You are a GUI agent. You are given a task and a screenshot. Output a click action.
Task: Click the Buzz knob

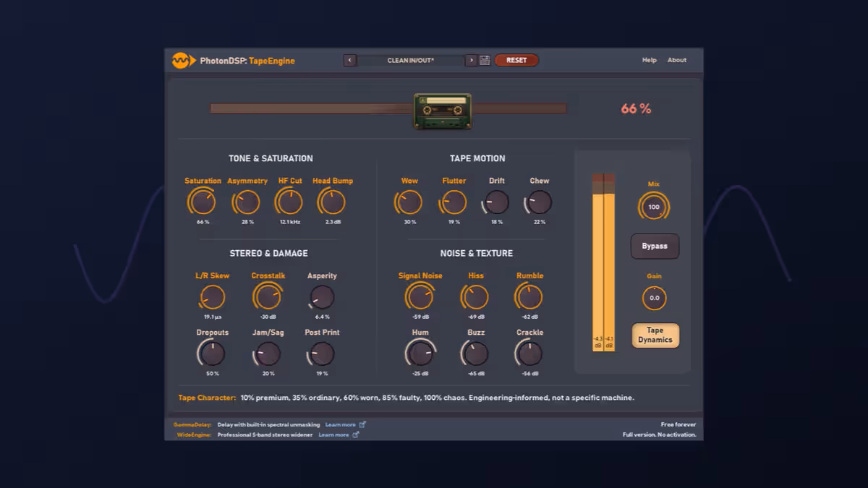(x=476, y=354)
